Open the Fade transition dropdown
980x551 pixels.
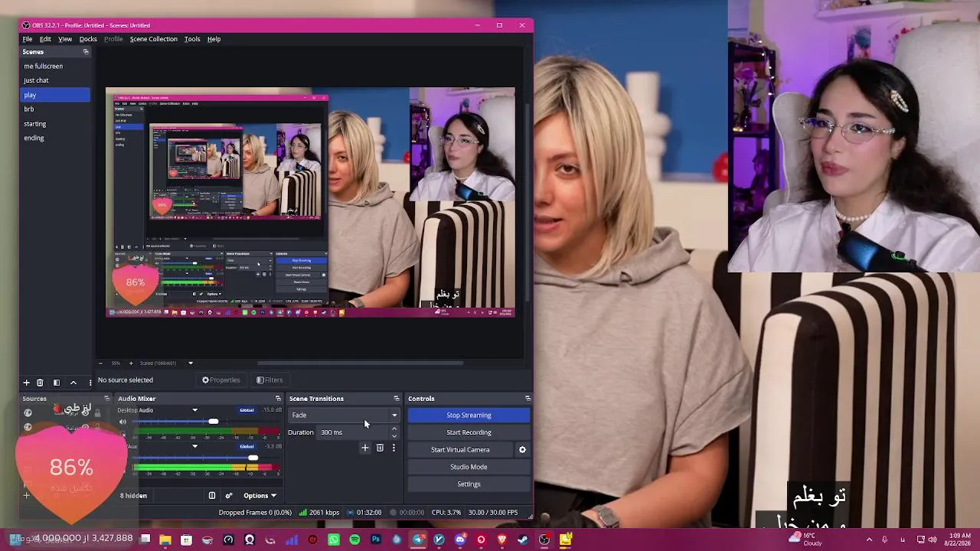coord(344,416)
